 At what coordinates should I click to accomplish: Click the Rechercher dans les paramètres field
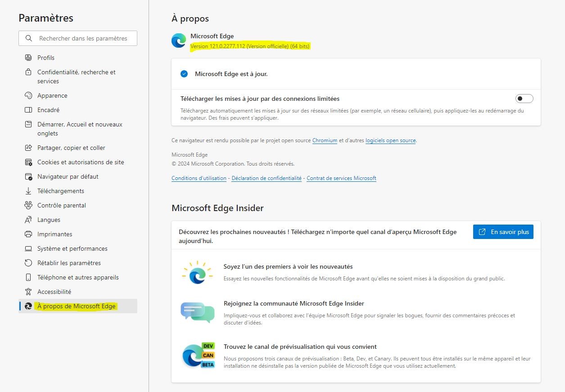click(78, 38)
